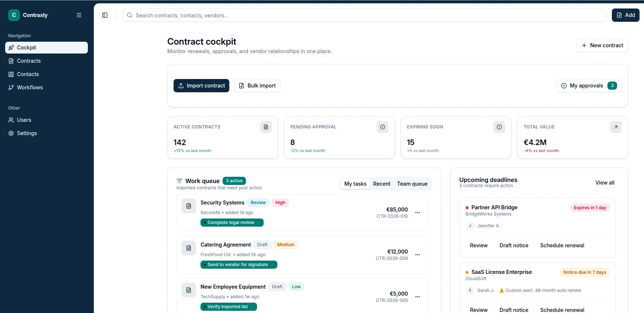The height and width of the screenshot is (313, 644).
Task: Click Jennifer A. avatar
Action: pyautogui.click(x=470, y=226)
